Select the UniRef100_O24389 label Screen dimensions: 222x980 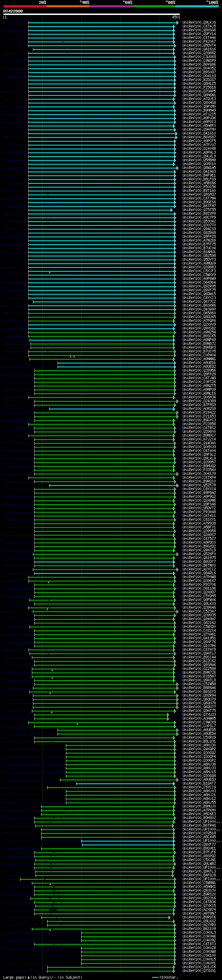coord(199,401)
